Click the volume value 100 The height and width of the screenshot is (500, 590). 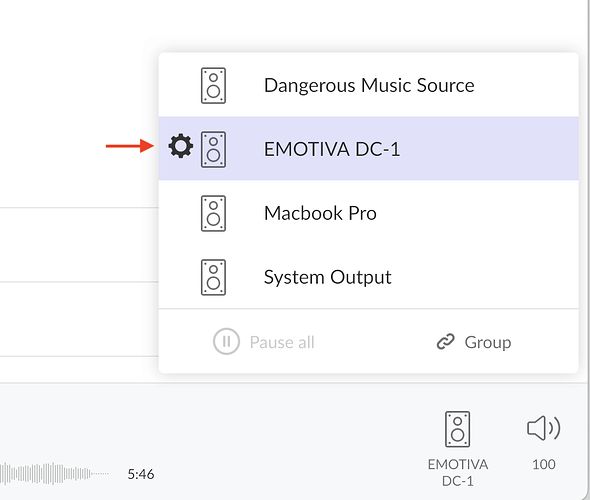(x=544, y=464)
